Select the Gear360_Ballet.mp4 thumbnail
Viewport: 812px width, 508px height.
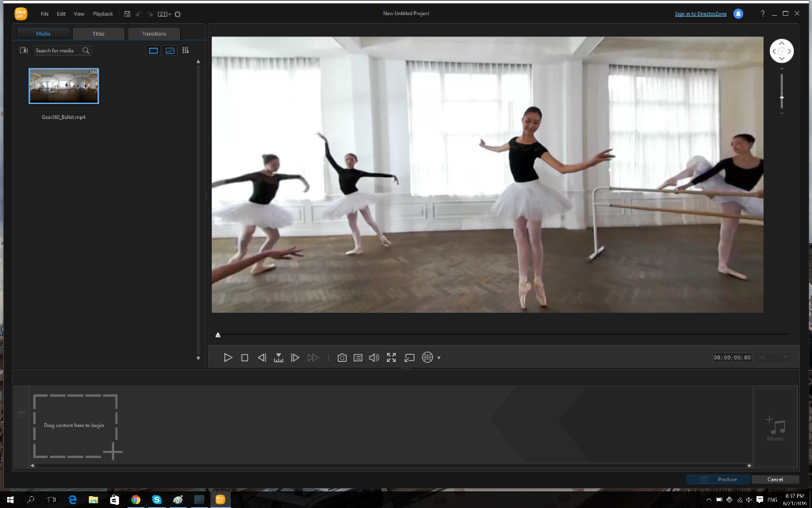pos(63,86)
